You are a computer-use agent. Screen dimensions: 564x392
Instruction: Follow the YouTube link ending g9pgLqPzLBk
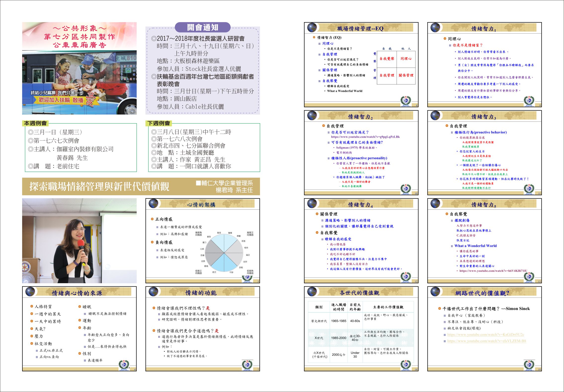point(365,137)
